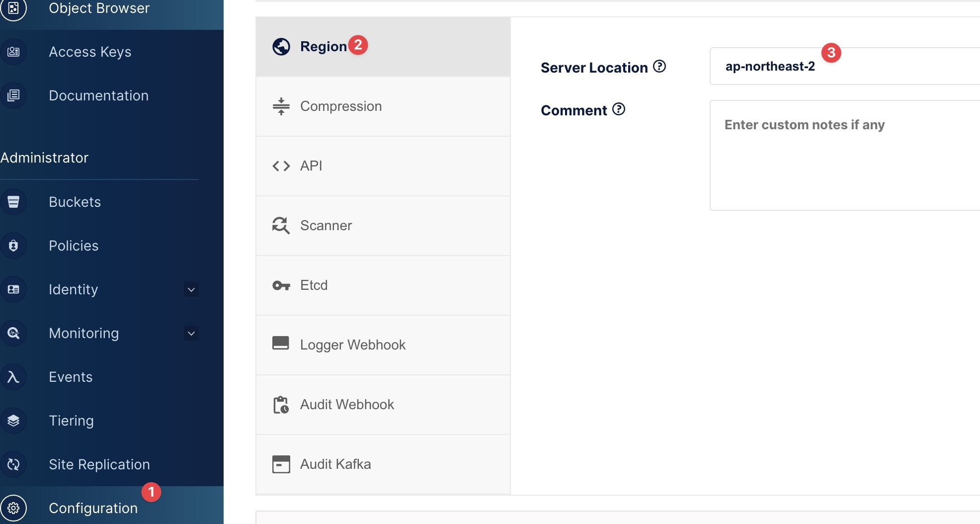Click the Tiering layers icon
Image resolution: width=980 pixels, height=524 pixels.
coord(13,421)
